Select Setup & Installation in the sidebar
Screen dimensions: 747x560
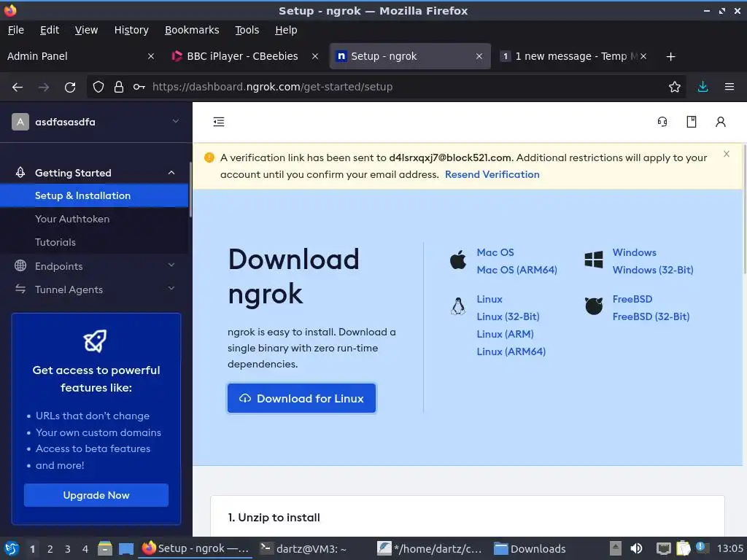tap(94, 195)
